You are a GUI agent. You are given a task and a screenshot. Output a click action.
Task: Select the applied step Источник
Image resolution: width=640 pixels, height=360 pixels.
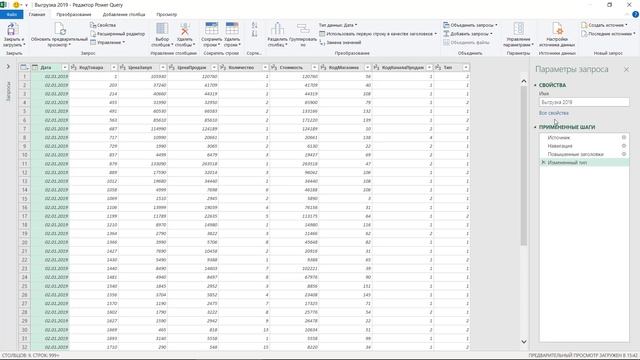click(559, 138)
